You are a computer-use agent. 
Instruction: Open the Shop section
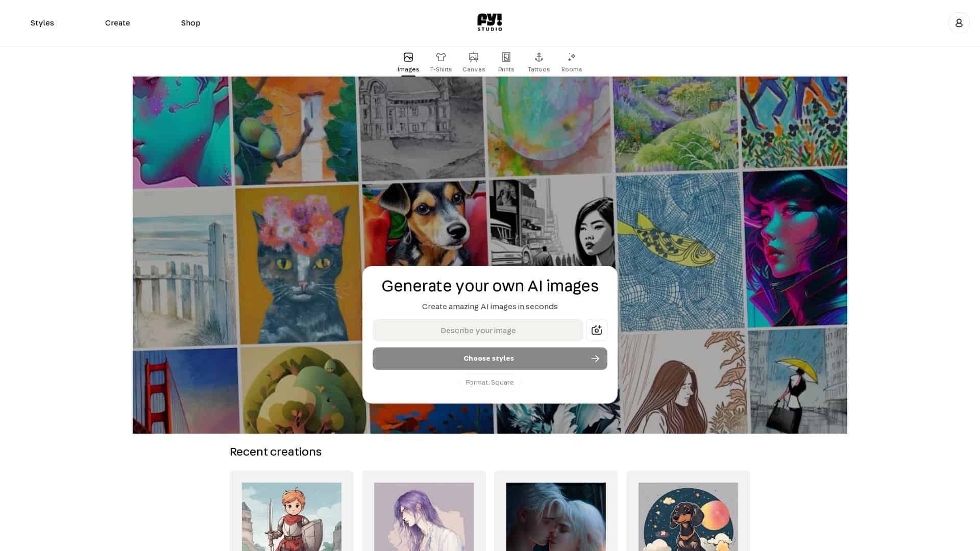tap(190, 22)
